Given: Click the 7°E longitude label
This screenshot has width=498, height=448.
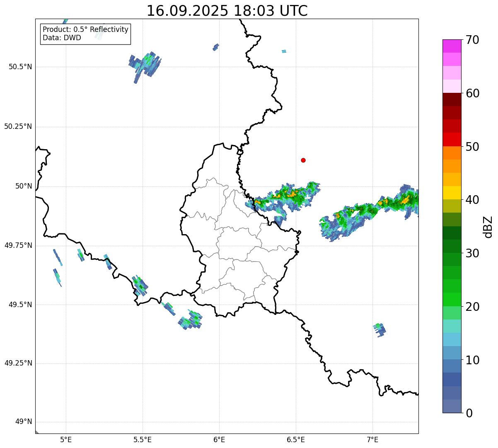Looking at the screenshot, I should click(372, 440).
